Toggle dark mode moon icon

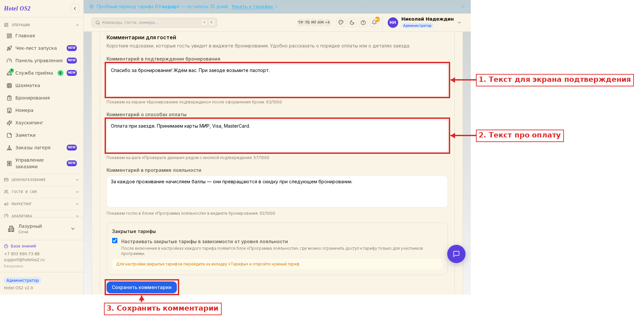pyautogui.click(x=352, y=23)
